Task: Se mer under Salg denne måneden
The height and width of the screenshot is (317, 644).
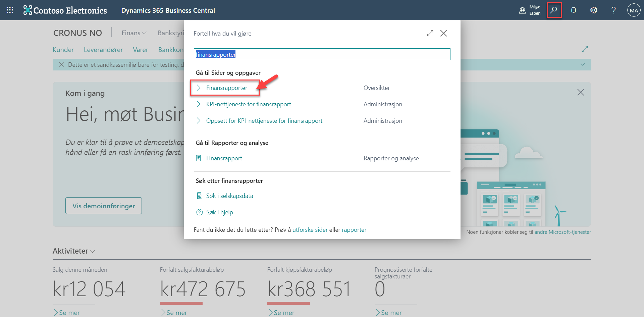Action: pos(67,313)
